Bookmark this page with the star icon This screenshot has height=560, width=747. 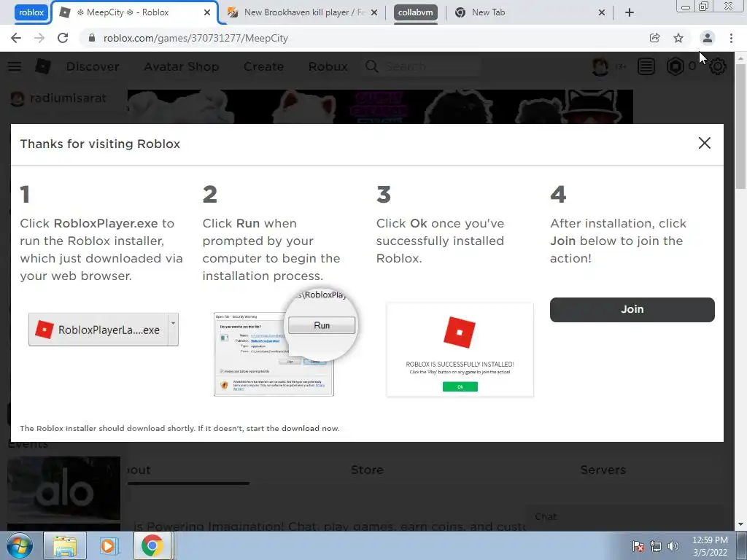(x=678, y=38)
